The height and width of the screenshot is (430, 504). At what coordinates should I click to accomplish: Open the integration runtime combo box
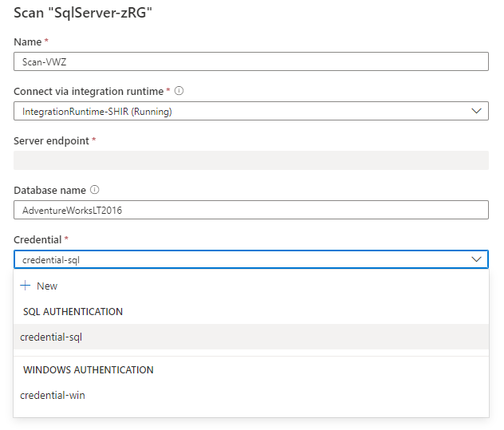tap(239, 111)
